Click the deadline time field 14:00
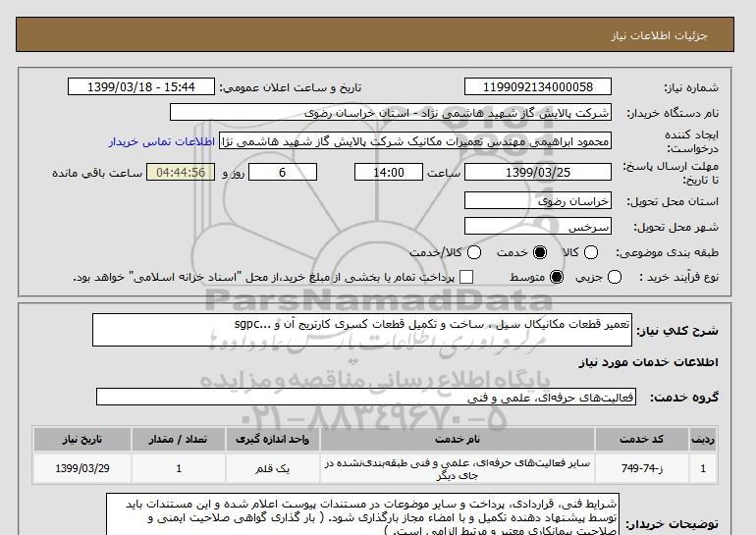Image resolution: width=756 pixels, height=535 pixels. pyautogui.click(x=389, y=172)
